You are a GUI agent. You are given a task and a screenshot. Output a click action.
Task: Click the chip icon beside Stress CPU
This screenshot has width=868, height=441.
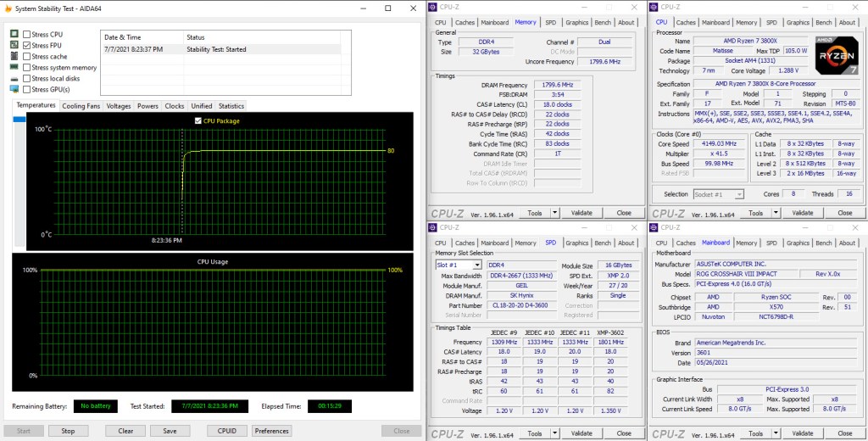14,34
